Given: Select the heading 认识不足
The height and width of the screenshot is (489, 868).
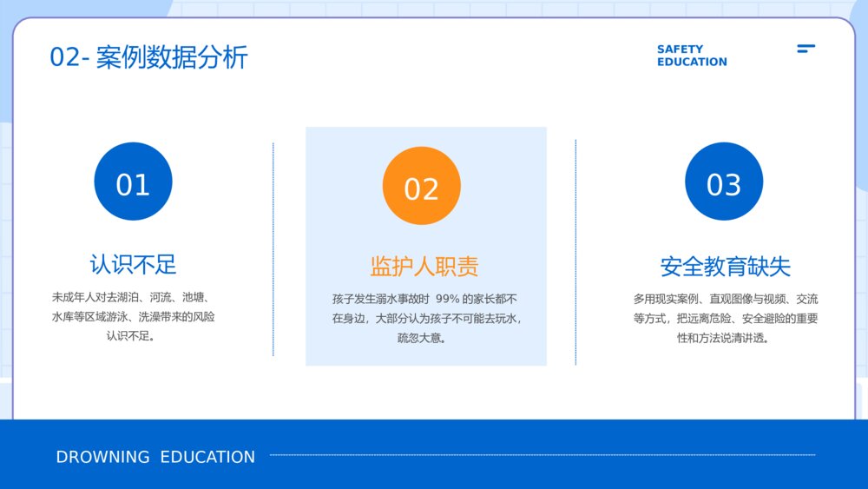Looking at the screenshot, I should (133, 264).
